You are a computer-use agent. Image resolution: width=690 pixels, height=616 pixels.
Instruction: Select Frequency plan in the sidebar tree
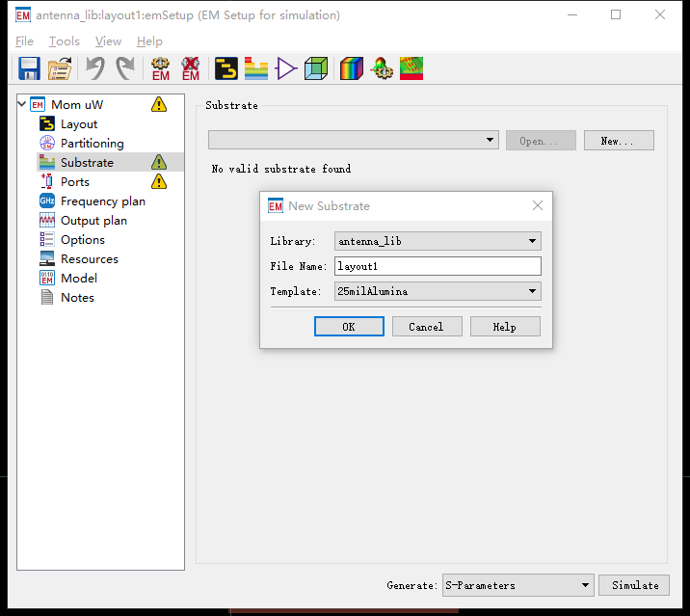[102, 201]
